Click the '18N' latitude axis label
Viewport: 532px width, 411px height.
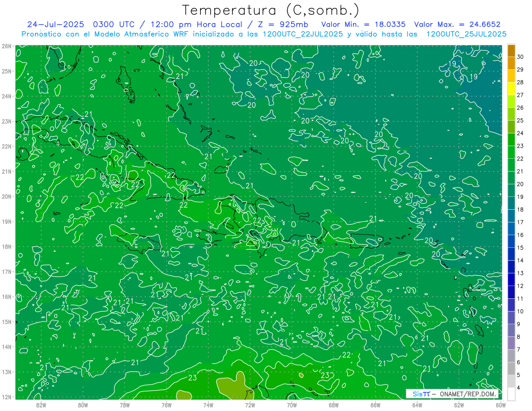(x=7, y=247)
